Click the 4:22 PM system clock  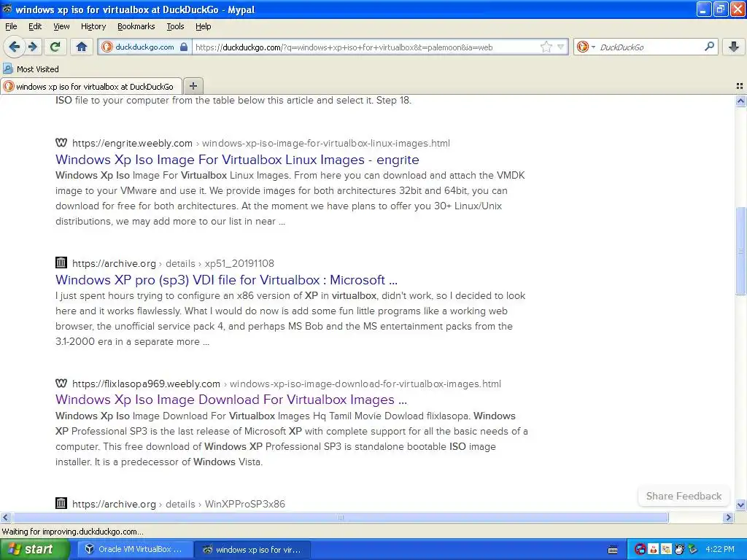click(x=719, y=549)
